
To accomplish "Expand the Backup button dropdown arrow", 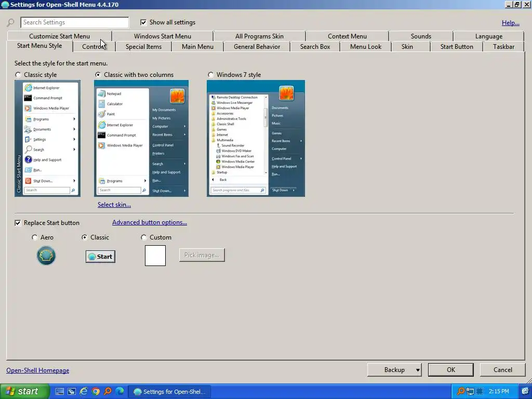I will 418,370.
